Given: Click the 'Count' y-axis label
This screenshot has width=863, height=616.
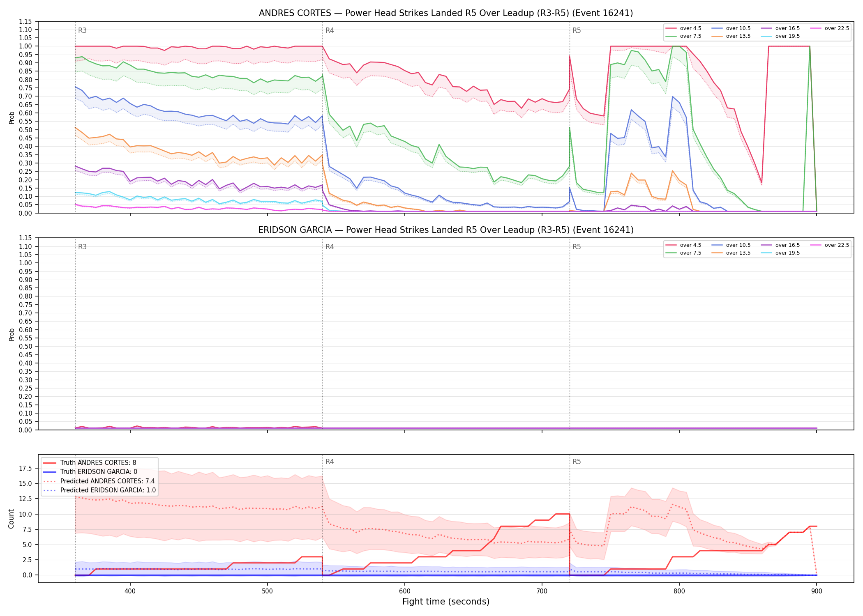Looking at the screenshot, I should tap(11, 519).
